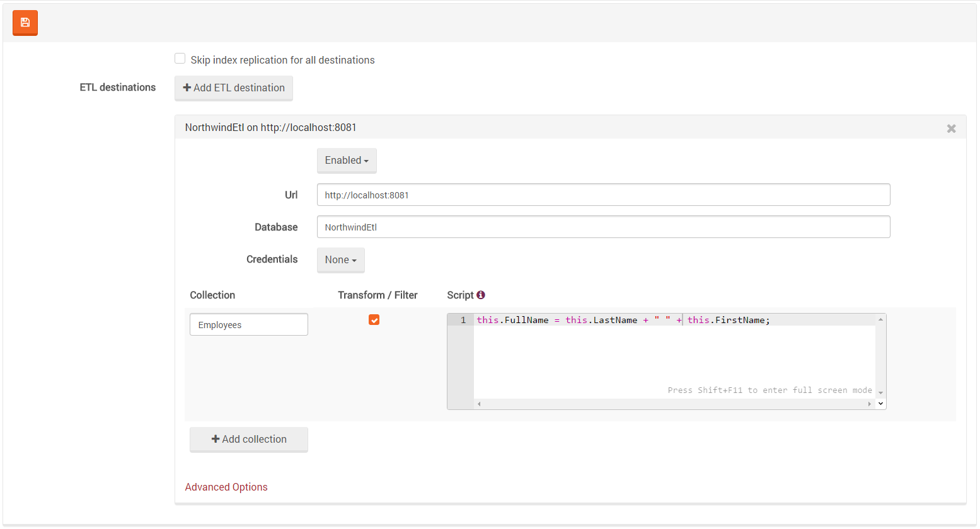Click Add ETL destination button
Image resolution: width=980 pixels, height=529 pixels.
click(234, 88)
